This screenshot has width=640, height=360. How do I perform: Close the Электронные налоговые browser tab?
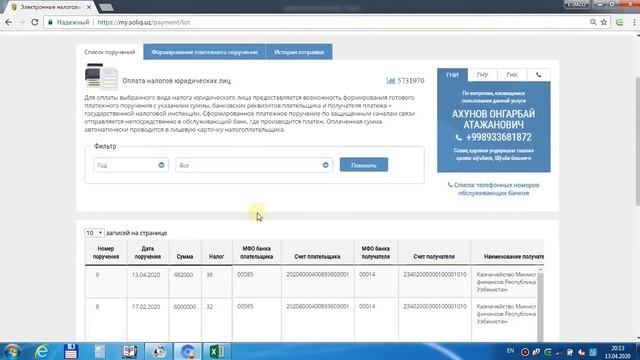(89, 7)
